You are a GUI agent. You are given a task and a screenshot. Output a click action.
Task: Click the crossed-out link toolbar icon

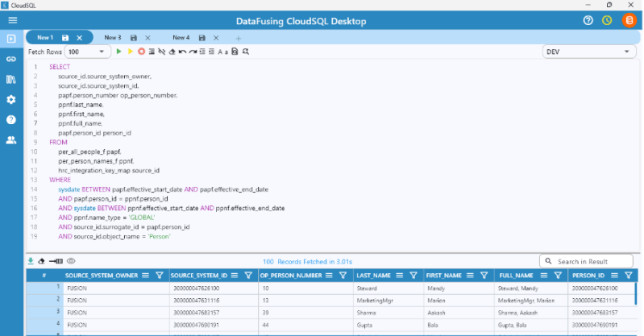pyautogui.click(x=161, y=52)
